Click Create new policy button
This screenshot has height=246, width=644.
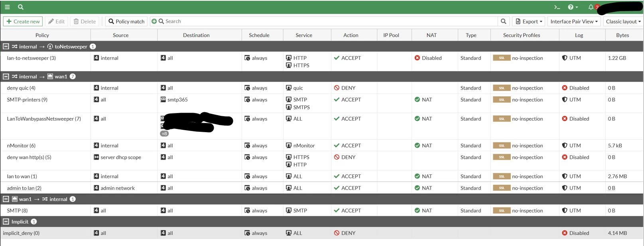[x=23, y=21]
